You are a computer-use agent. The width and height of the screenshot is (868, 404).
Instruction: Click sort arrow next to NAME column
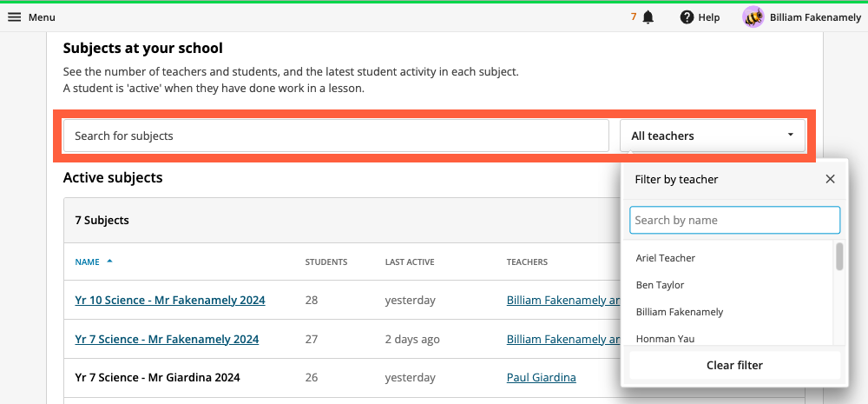pos(109,261)
